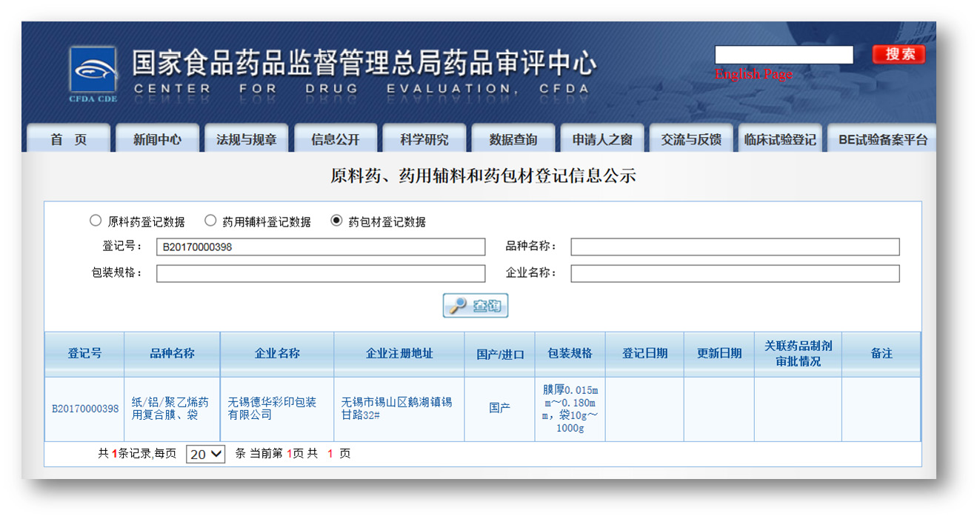Click the magnifier 查询 search button
Viewport: 980px width, 519px height.
click(x=476, y=306)
